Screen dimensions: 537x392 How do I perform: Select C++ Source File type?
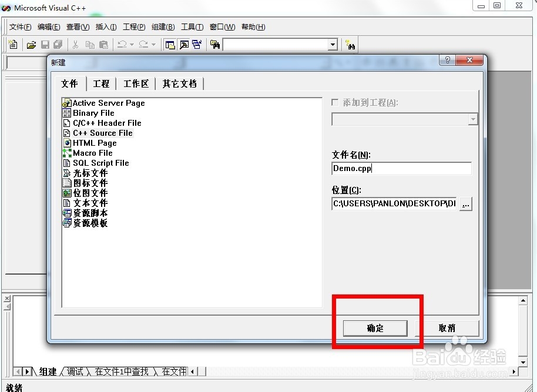pos(98,133)
